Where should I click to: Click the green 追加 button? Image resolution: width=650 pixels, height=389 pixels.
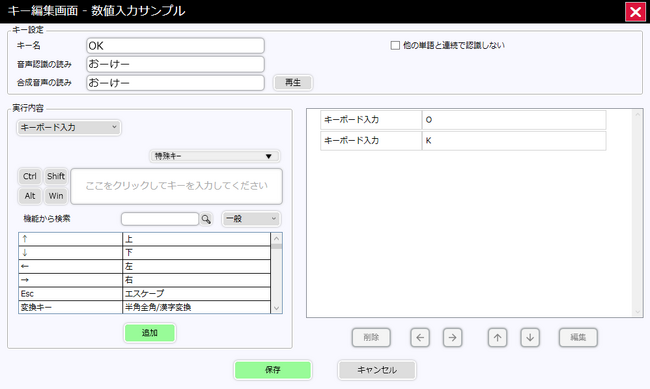tap(150, 333)
